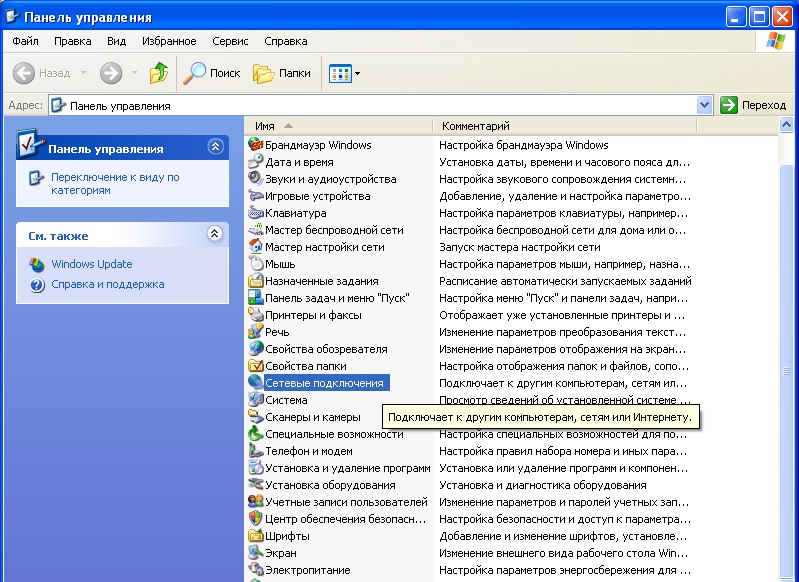The image size is (799, 582).
Task: Open the Брандмауэр Windows icon
Action: [x=255, y=145]
